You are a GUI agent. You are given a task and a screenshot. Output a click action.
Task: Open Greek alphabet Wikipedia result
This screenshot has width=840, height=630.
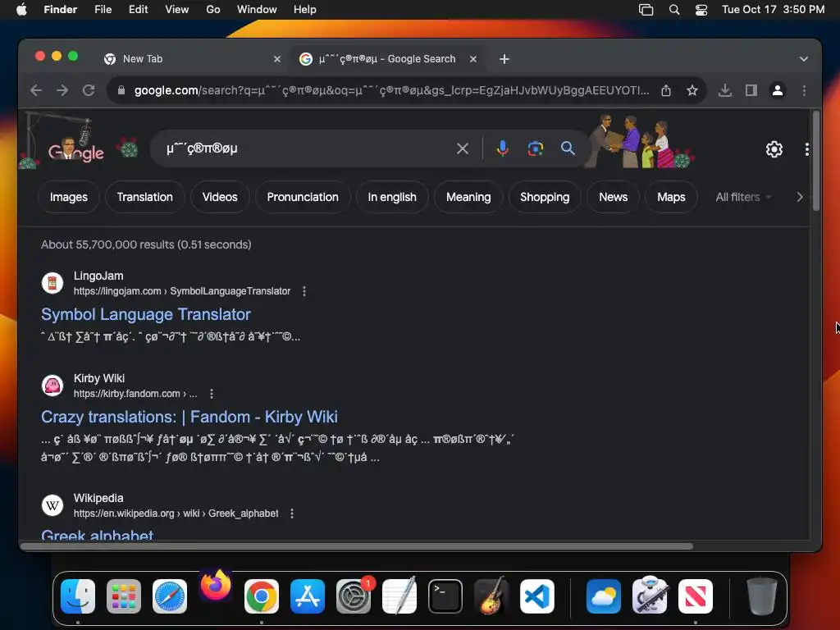(97, 535)
